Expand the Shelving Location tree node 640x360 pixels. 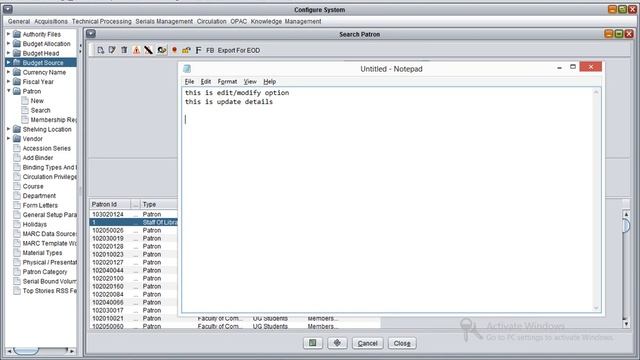click(8, 129)
